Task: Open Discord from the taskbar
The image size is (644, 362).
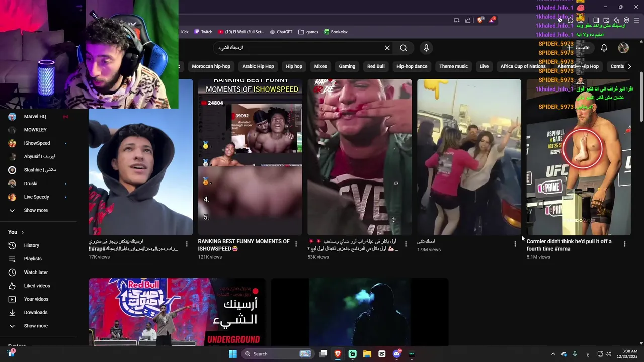Action: (x=397, y=354)
